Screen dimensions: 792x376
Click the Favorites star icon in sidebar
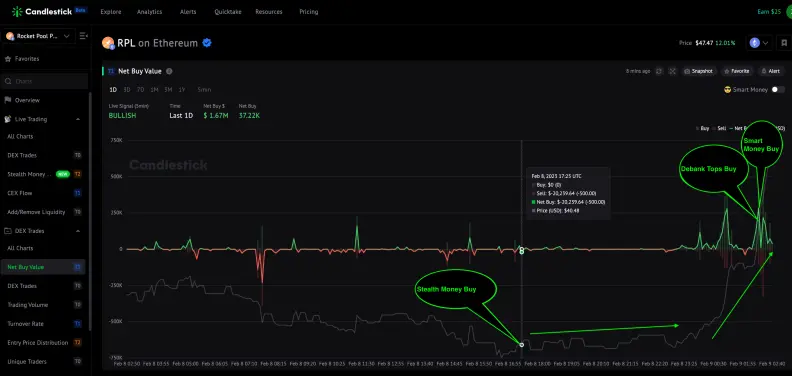tap(8, 59)
